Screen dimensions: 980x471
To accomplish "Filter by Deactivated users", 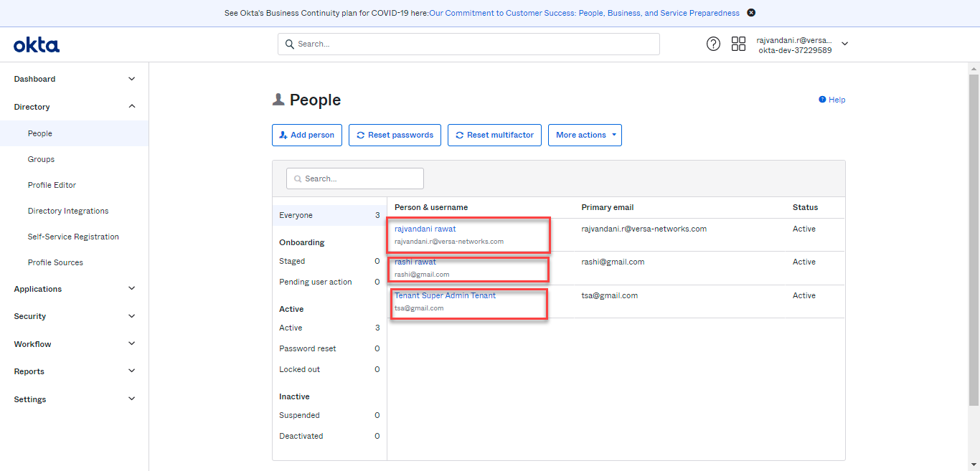I will pos(329,436).
